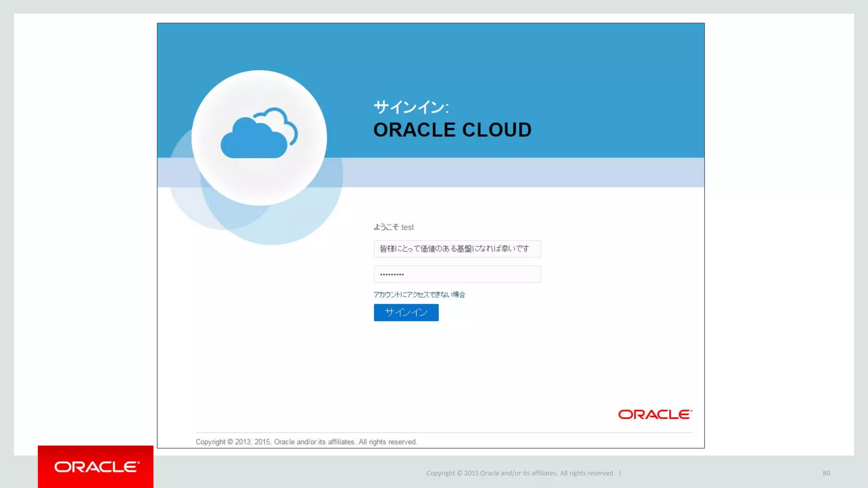
Task: Click the white ORACLE logo on red slide footer
Action: click(97, 467)
